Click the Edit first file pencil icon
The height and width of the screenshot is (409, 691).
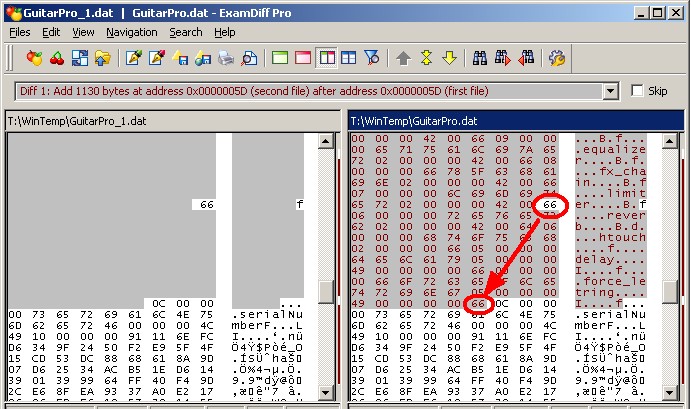[x=134, y=58]
